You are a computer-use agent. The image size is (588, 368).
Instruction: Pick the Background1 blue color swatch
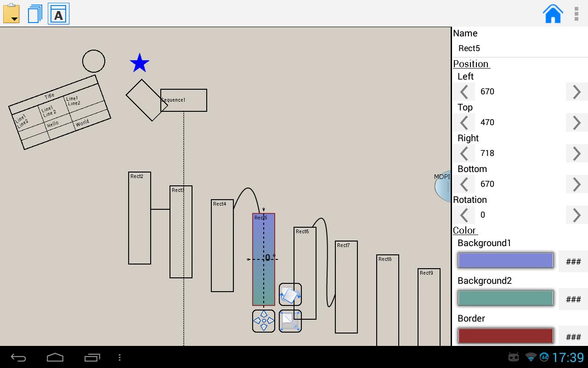pyautogui.click(x=505, y=260)
